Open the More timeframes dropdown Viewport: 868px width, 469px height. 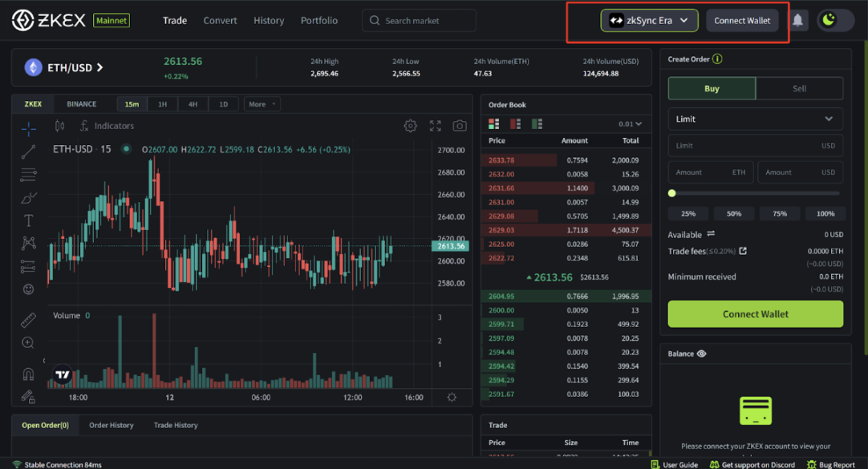262,104
